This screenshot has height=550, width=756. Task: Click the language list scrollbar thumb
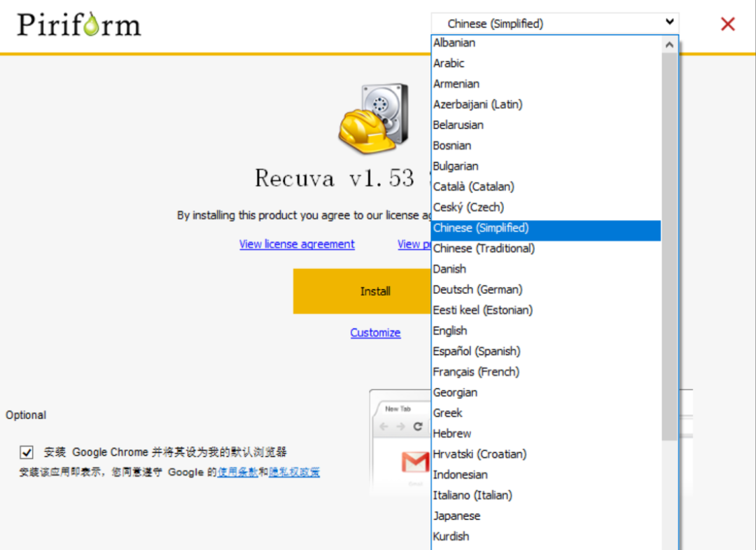pyautogui.click(x=669, y=247)
